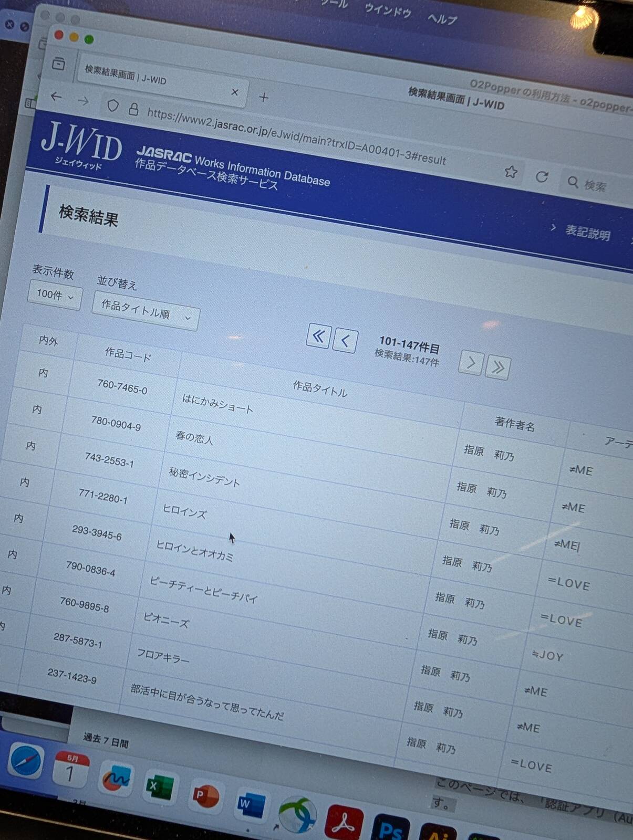The image size is (633, 840).
Task: Click work code 760-9895-8
Action: [x=84, y=605]
